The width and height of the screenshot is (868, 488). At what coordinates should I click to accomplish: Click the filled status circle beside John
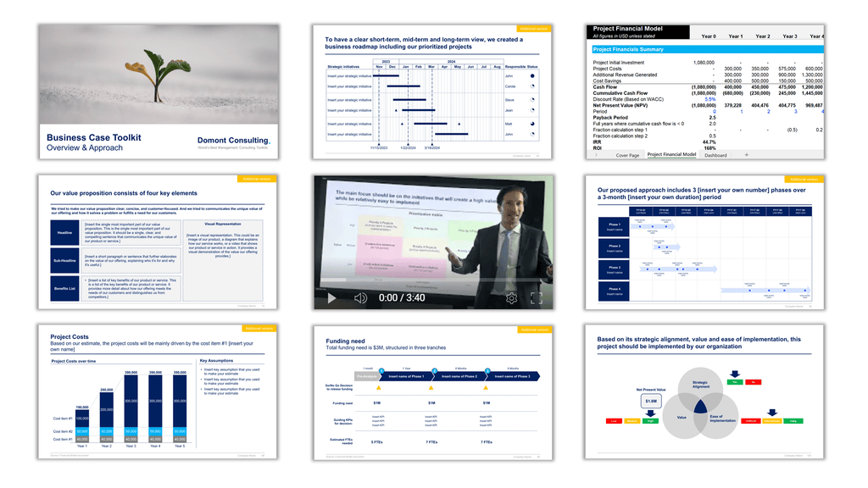coord(532,75)
